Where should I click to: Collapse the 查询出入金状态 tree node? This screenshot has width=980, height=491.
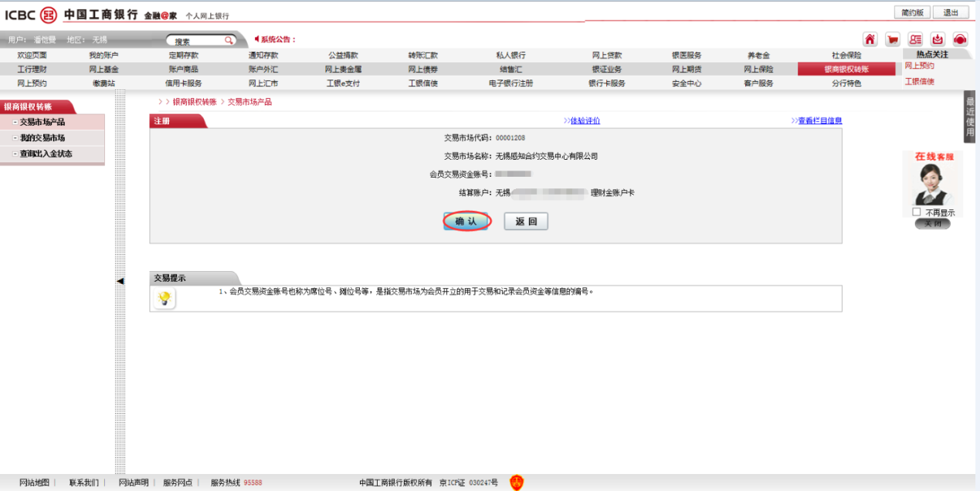[15, 154]
